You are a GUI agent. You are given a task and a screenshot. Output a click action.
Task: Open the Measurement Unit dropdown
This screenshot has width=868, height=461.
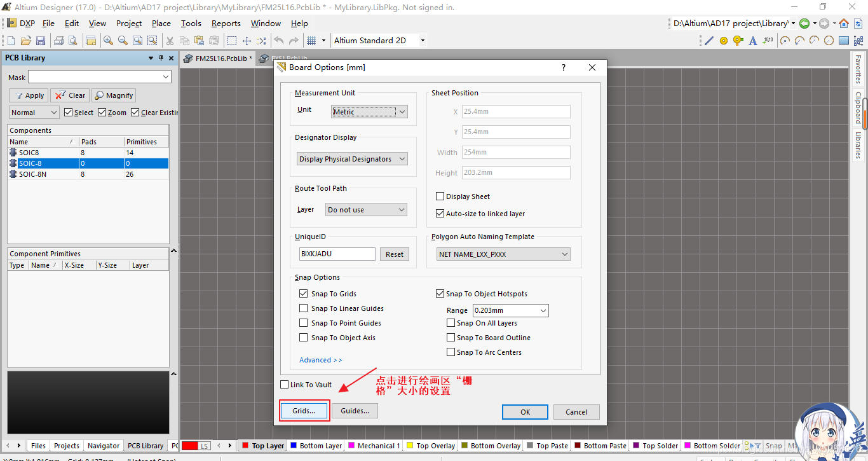[369, 112]
